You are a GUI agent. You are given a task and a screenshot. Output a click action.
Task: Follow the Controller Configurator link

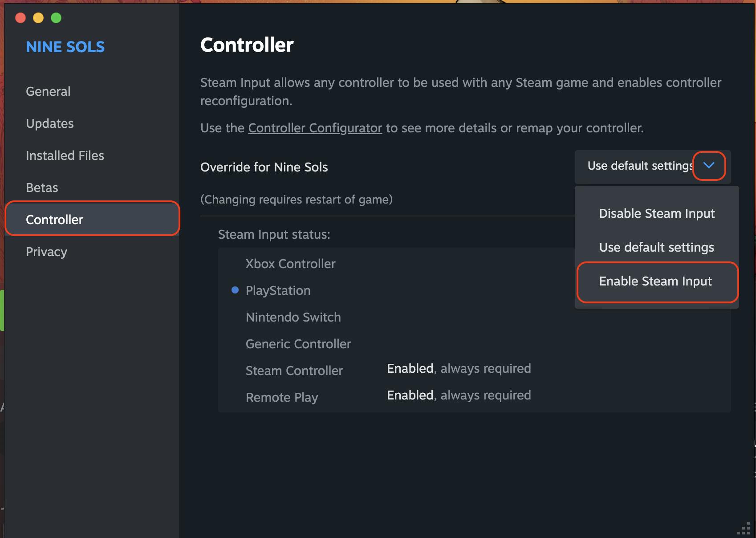coord(315,128)
